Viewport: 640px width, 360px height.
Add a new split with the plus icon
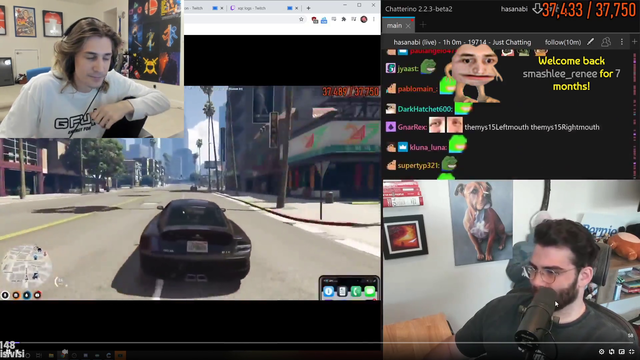coord(634,42)
